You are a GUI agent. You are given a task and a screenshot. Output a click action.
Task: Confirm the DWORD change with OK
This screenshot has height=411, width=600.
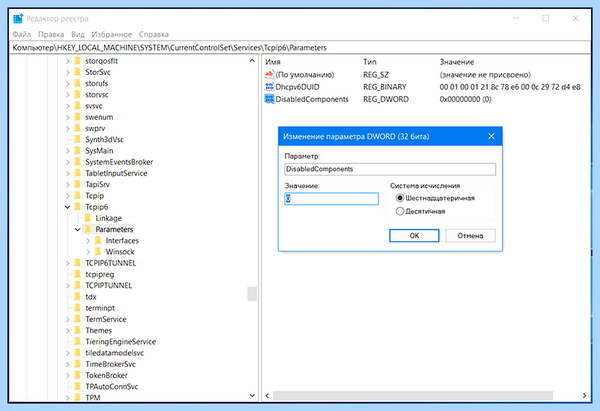click(x=414, y=236)
